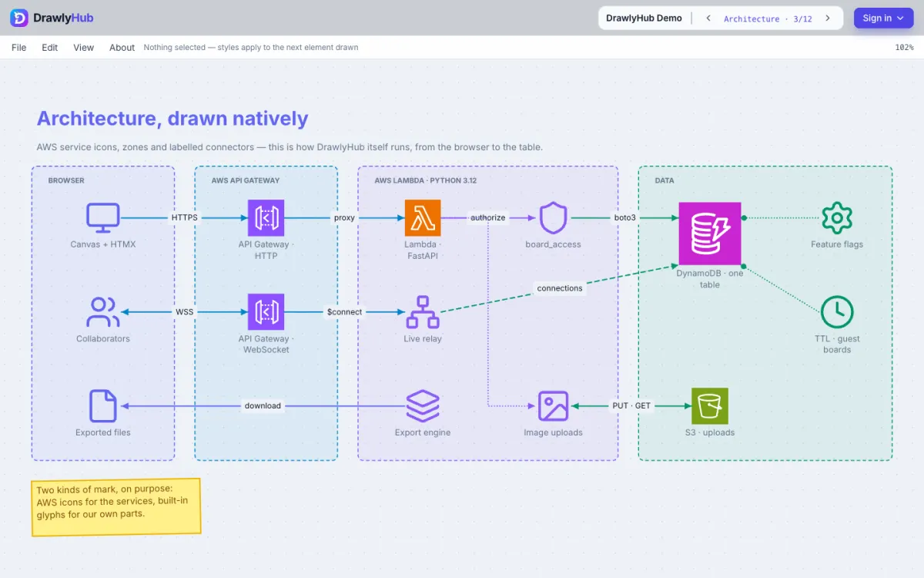Image resolution: width=924 pixels, height=578 pixels.
Task: Click the Architecture 3/12 page indicator
Action: [x=768, y=18]
